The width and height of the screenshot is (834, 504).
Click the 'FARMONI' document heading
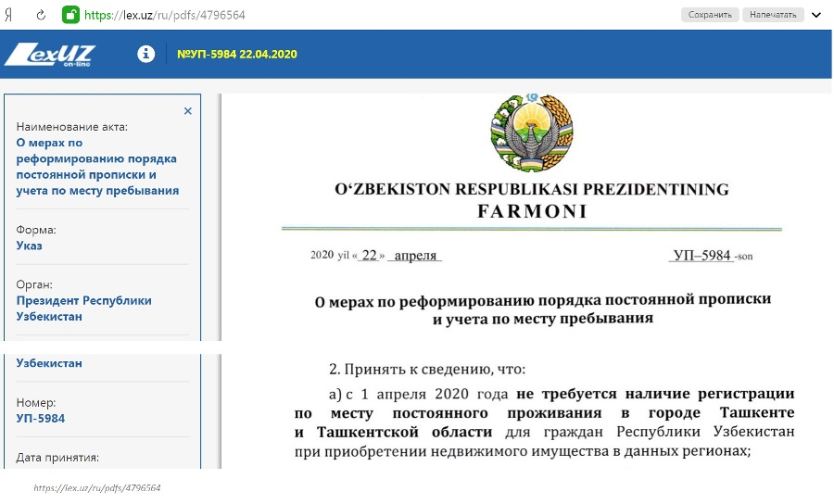tap(531, 210)
